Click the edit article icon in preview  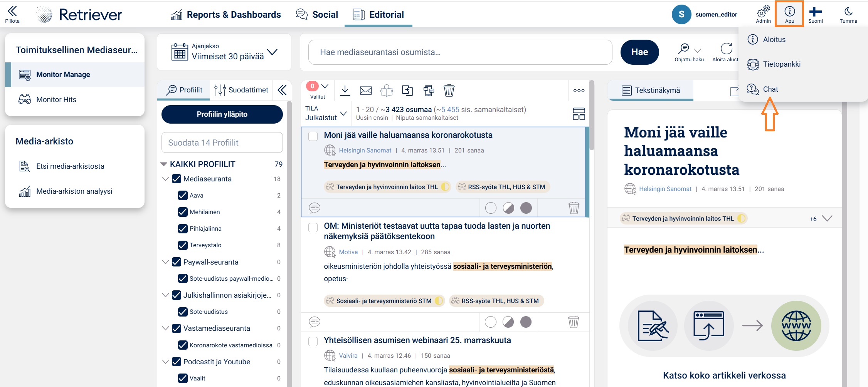[x=653, y=326]
